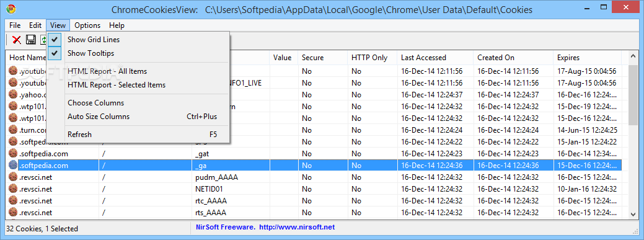Open the File menu
This screenshot has height=240, width=644.
[15, 25]
